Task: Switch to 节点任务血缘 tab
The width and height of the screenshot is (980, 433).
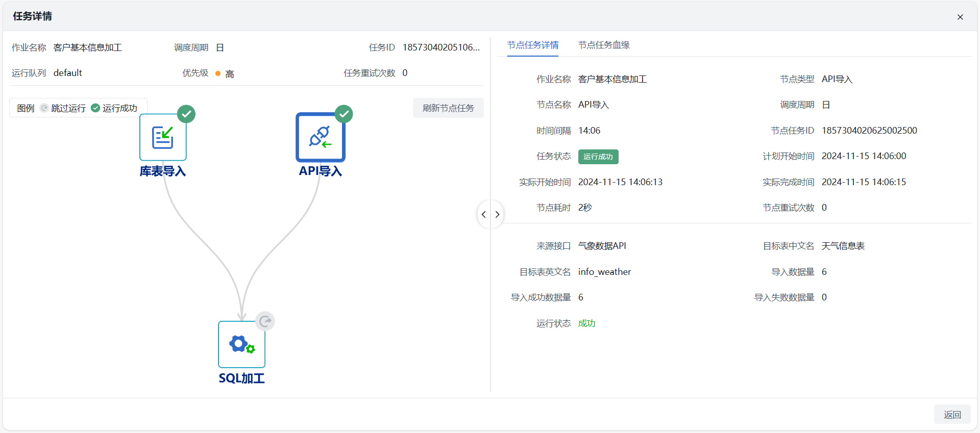Action: (x=604, y=45)
